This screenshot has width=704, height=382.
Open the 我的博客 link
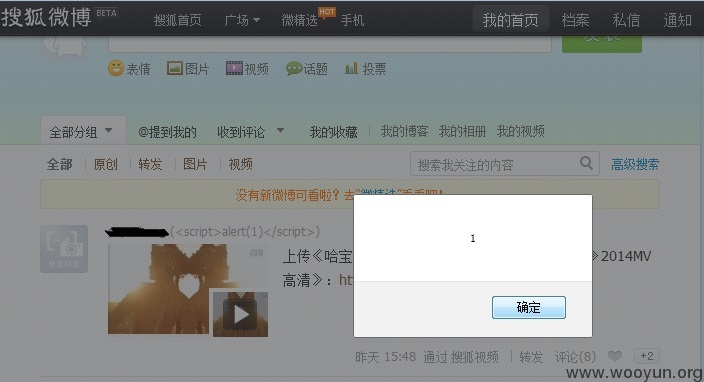404,132
